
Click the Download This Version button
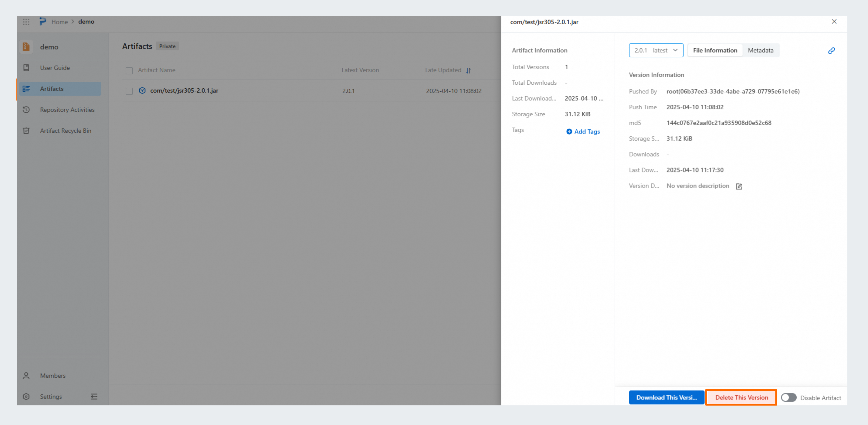666,398
